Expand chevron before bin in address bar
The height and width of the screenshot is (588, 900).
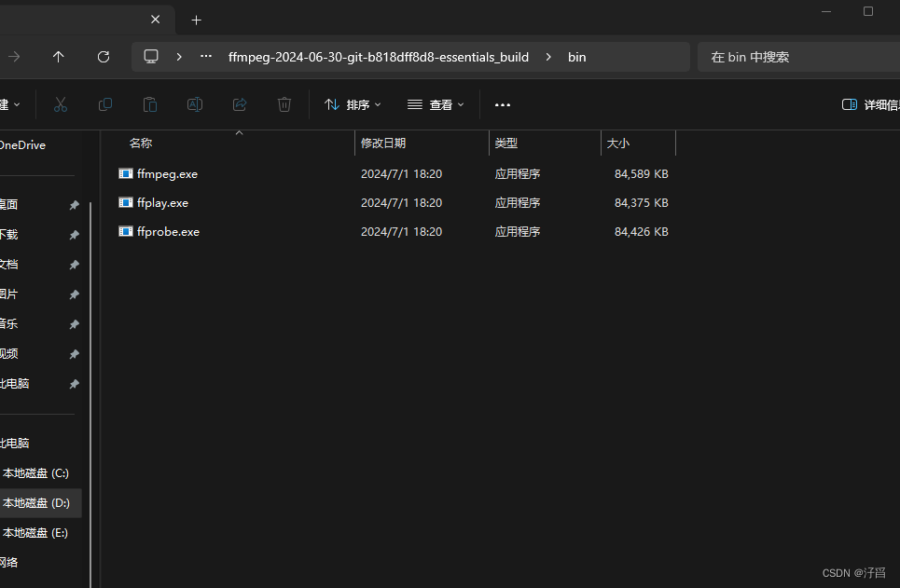click(x=548, y=57)
